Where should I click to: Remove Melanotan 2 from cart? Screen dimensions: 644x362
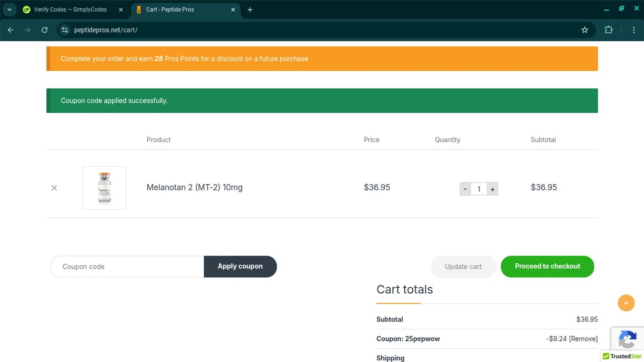point(54,188)
